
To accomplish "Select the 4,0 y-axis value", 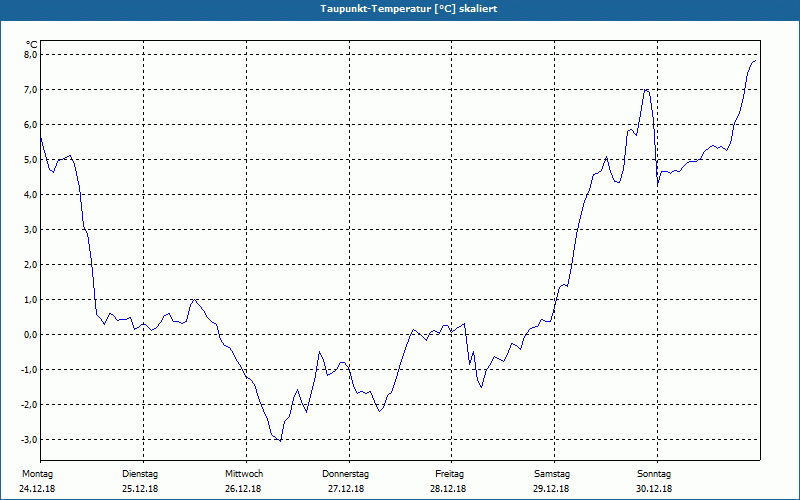I will [31, 194].
